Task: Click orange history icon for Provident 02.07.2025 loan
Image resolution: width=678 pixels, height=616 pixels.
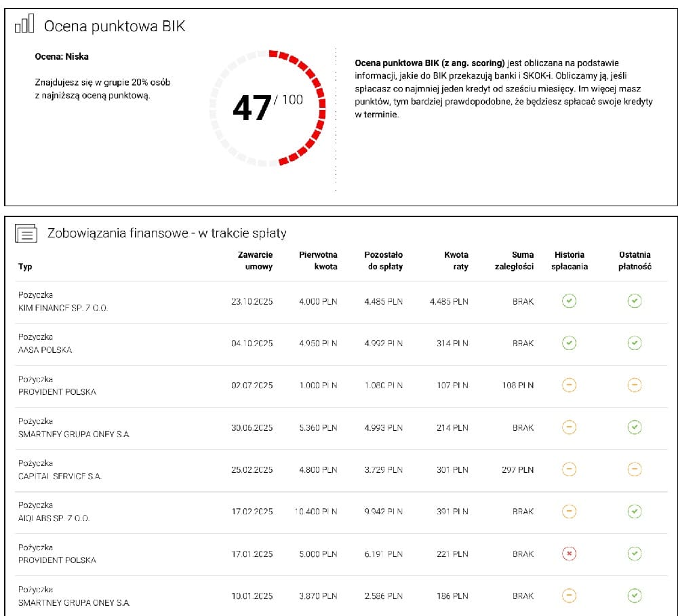Action: tap(570, 385)
